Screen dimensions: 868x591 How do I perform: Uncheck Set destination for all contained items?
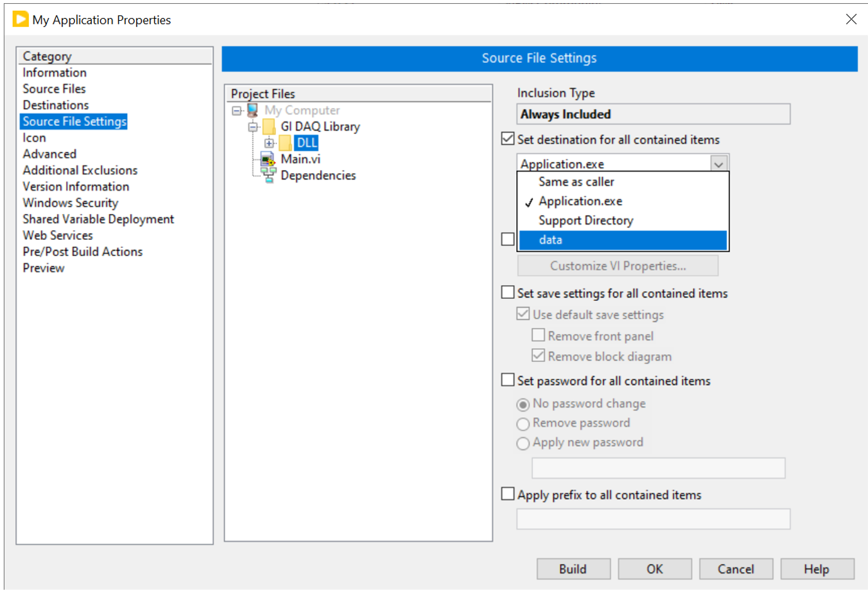pos(508,139)
